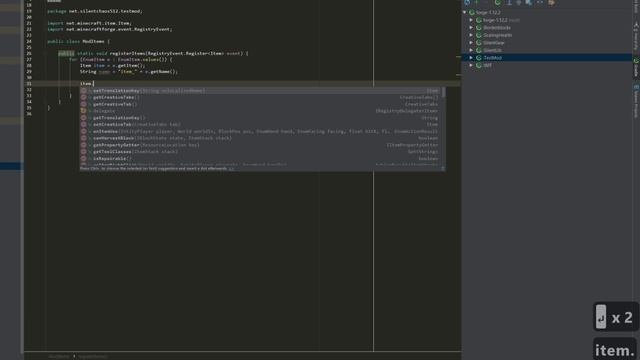Expand the ScalingHealth Gradle project arrow
The image size is (640, 360).
point(471,35)
